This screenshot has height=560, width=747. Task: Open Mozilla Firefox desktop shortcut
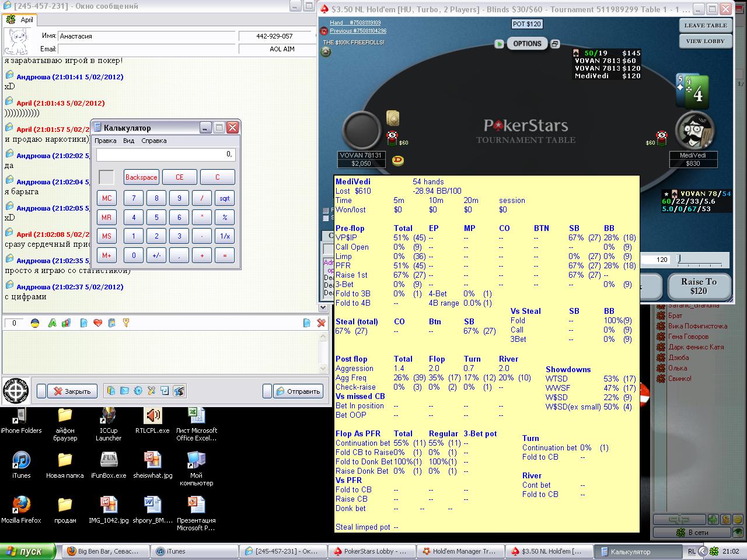click(21, 509)
